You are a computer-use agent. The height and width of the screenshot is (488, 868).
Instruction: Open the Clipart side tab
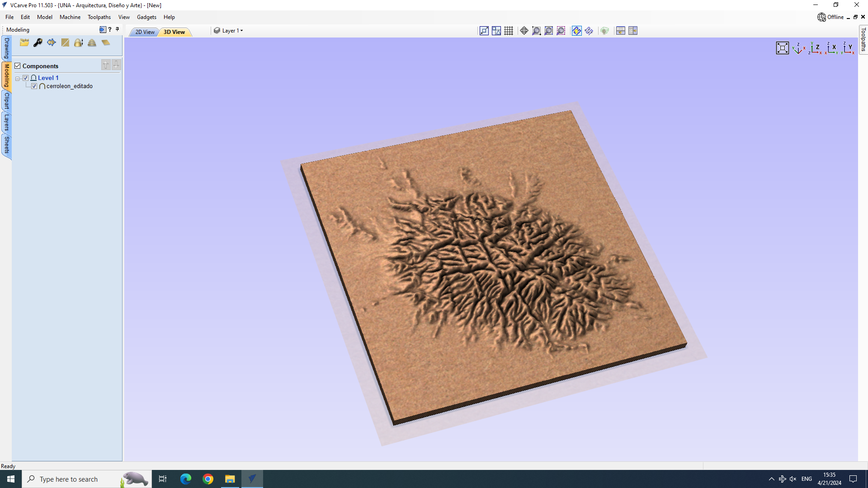click(x=7, y=101)
